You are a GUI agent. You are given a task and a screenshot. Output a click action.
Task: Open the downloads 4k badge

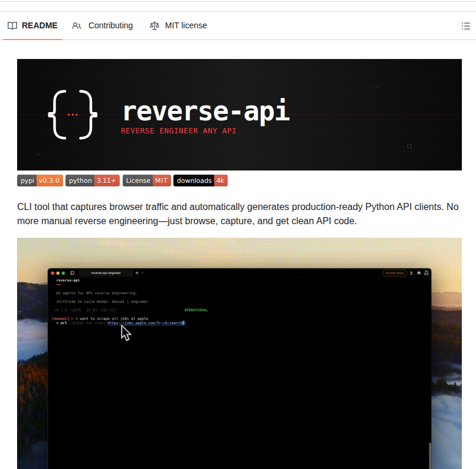[x=201, y=181]
